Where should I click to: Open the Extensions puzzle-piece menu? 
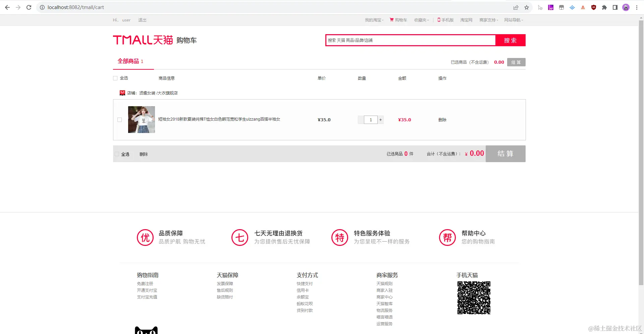pyautogui.click(x=604, y=7)
